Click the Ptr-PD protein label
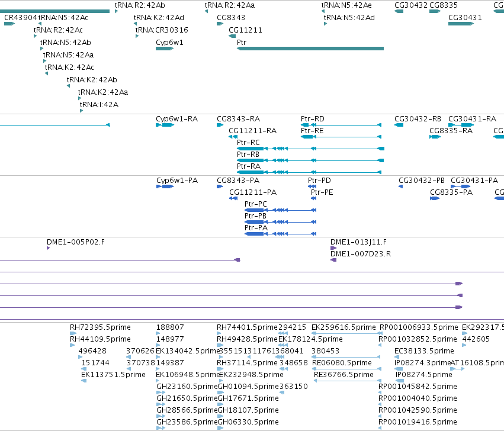Screen dimensions: 504x431 (x=319, y=181)
